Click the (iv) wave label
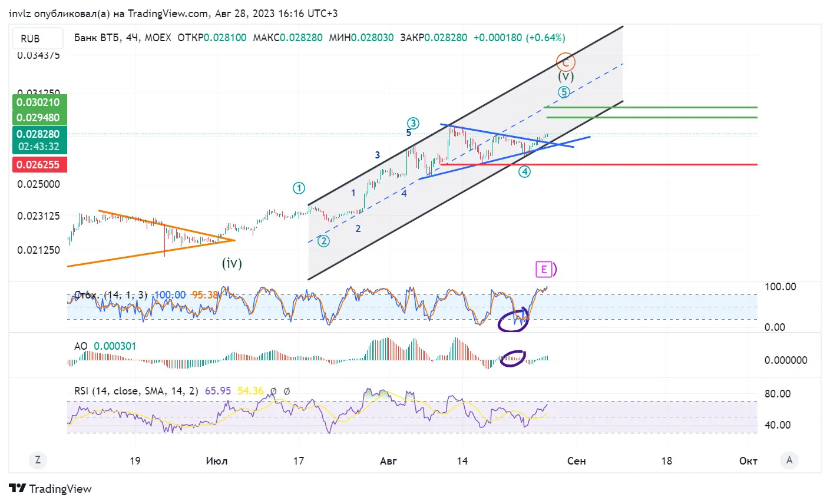 pos(232,263)
